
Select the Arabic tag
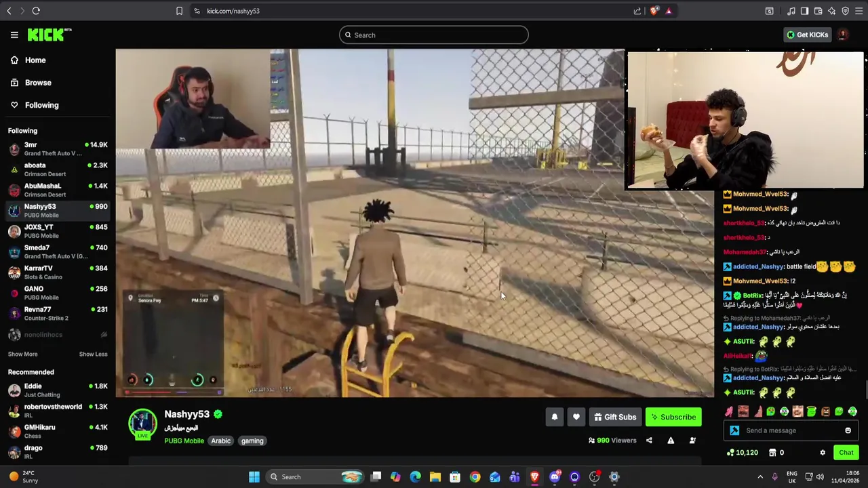[x=220, y=441]
